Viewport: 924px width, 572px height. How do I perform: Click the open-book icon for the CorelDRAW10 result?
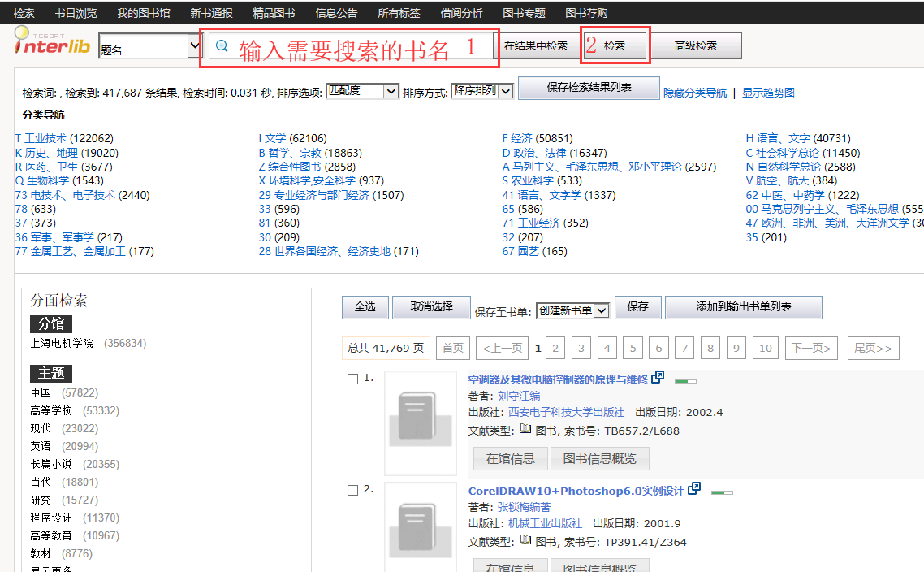pos(525,540)
